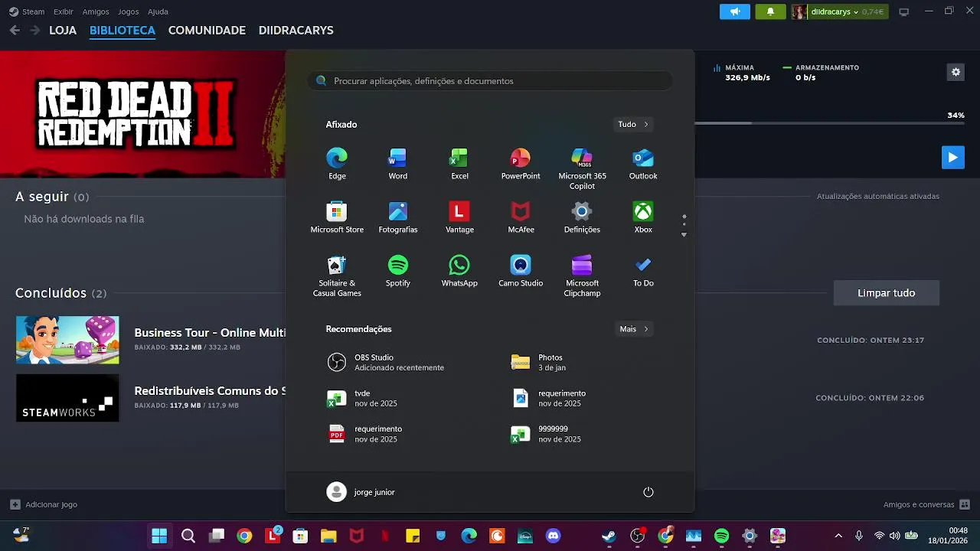Switch to LOJA tab
Screen dimensions: 980x551
coord(63,31)
